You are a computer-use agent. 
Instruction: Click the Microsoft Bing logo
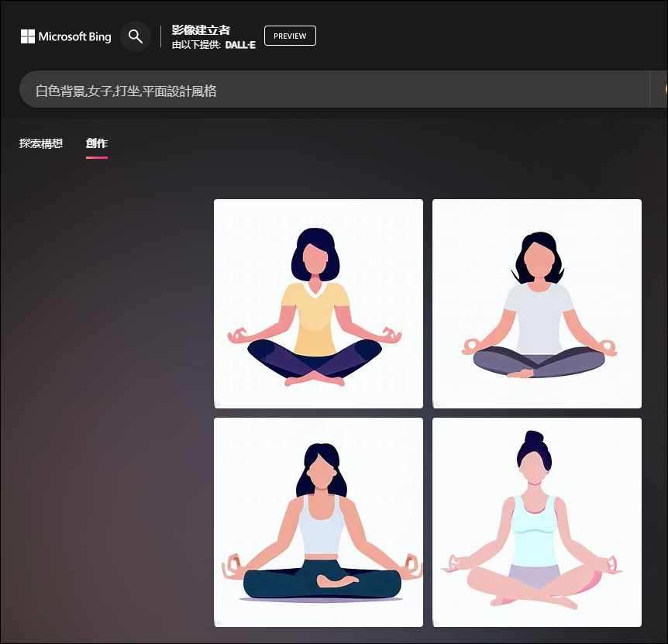(66, 36)
